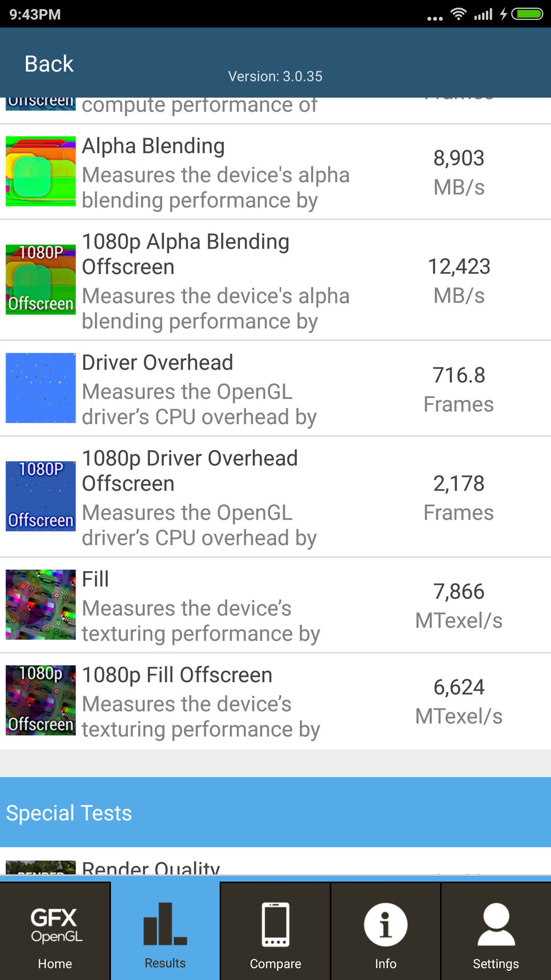Select the 7,866 MTexel/s score

coord(459,605)
